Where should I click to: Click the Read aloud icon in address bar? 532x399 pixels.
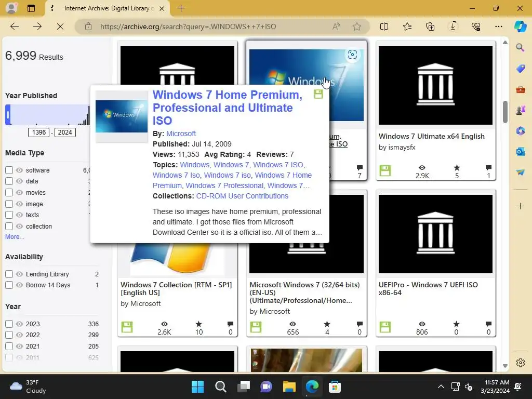[336, 26]
